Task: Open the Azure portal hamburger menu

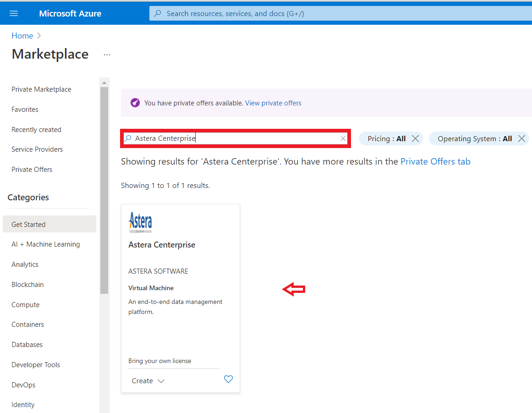Action: click(14, 13)
